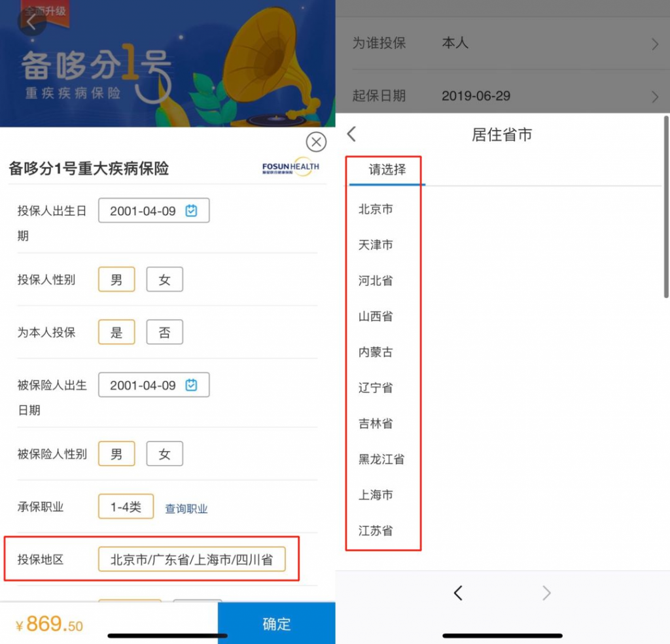Tap the 本人 value for 为谁投保
The height and width of the screenshot is (644, 670).
click(x=455, y=42)
